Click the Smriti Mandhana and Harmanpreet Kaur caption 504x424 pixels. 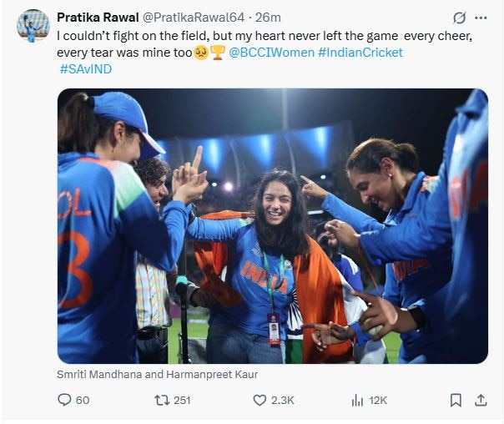coord(157,375)
